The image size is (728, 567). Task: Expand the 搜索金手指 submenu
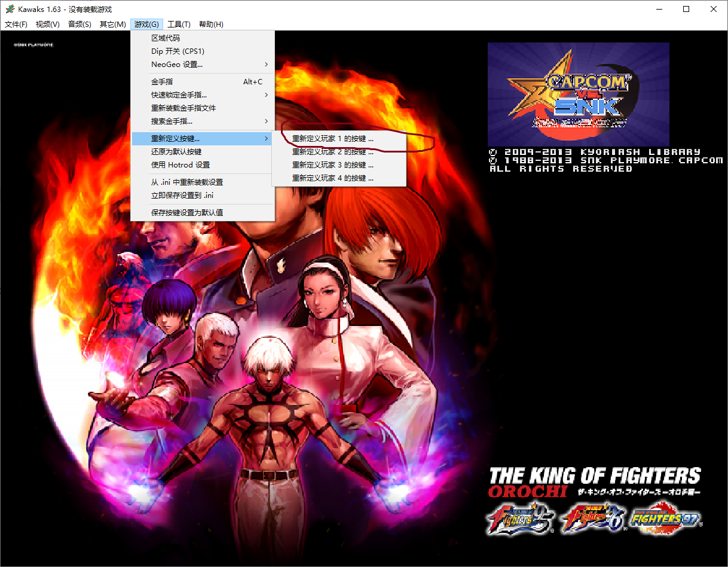click(172, 121)
